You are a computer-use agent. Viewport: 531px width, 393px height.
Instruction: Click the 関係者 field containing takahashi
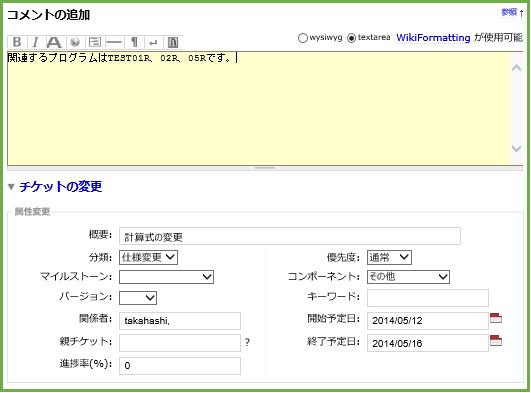180,321
